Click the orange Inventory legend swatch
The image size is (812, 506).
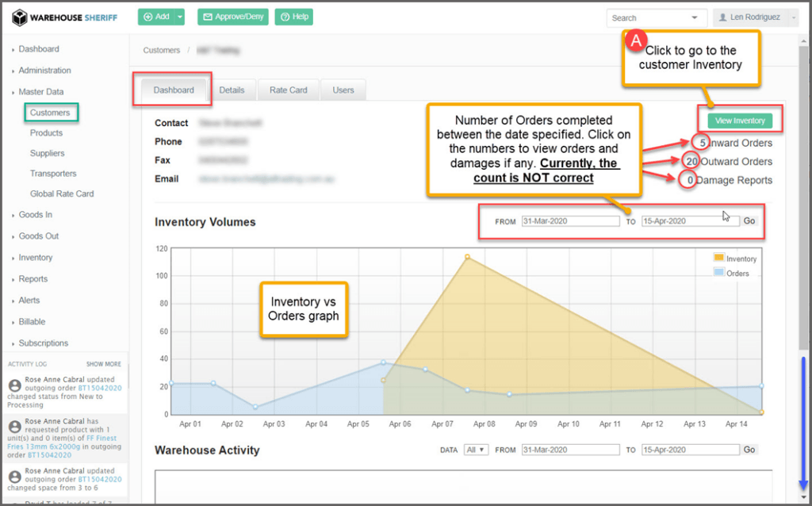[x=719, y=258]
